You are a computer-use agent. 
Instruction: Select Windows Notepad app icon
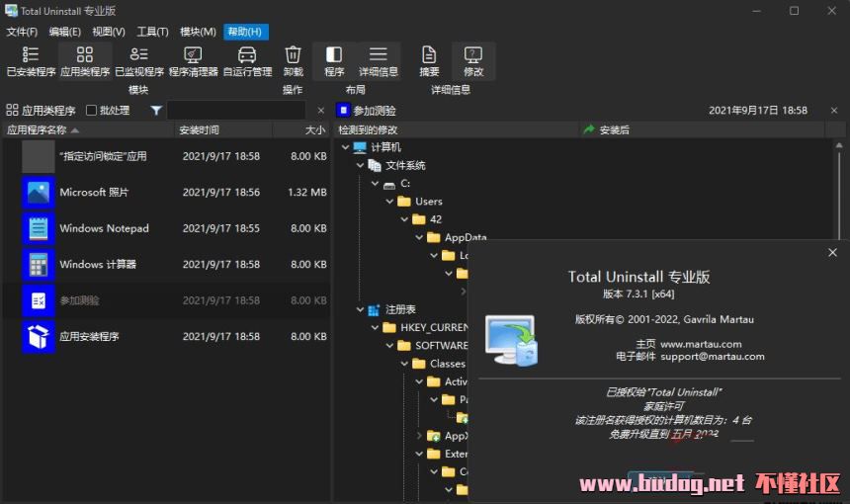[x=38, y=228]
